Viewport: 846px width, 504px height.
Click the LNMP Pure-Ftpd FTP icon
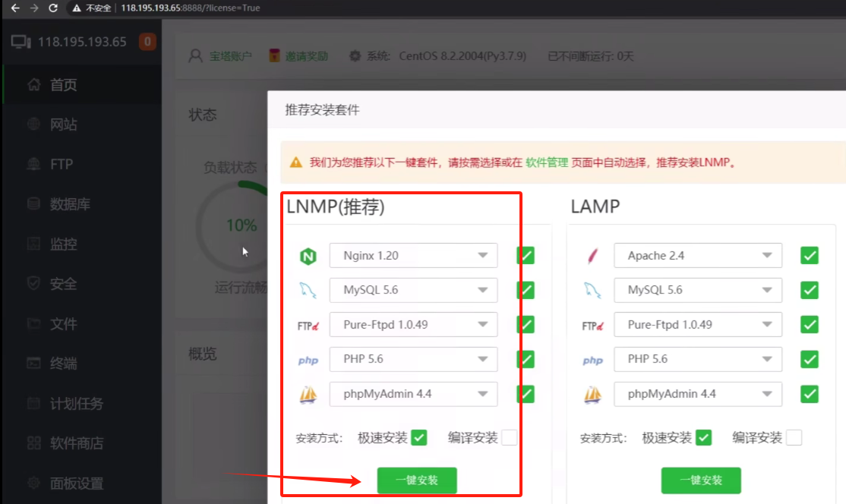308,326
